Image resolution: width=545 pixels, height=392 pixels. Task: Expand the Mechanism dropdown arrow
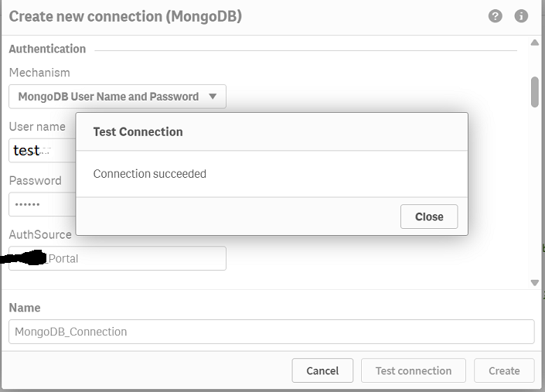[213, 97]
